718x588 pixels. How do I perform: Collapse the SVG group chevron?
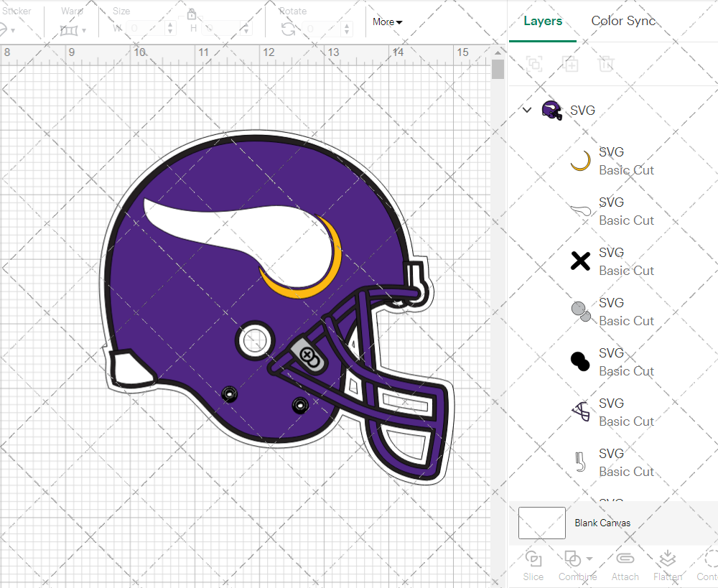pyautogui.click(x=527, y=110)
